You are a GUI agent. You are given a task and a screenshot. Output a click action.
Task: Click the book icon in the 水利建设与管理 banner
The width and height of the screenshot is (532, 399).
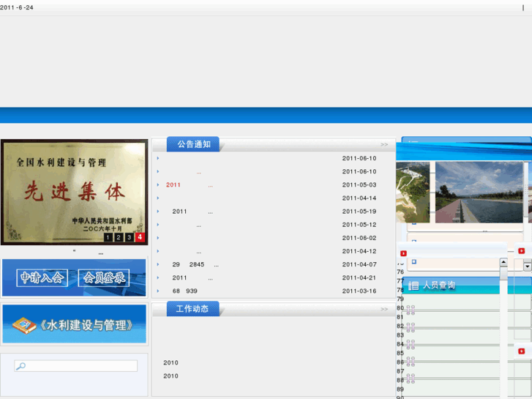pos(24,325)
